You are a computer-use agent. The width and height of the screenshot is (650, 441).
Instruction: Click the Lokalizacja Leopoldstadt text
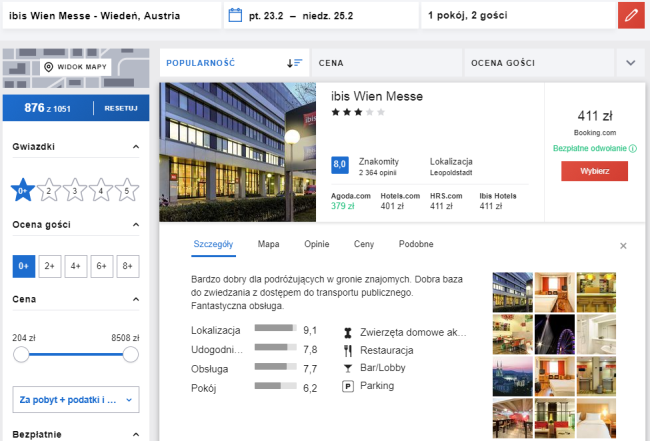[x=451, y=167]
